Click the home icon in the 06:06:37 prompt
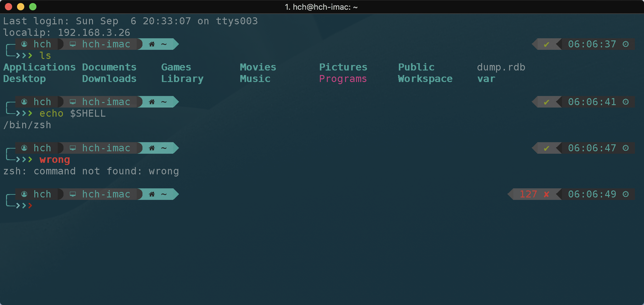This screenshot has width=644, height=305. [x=152, y=44]
